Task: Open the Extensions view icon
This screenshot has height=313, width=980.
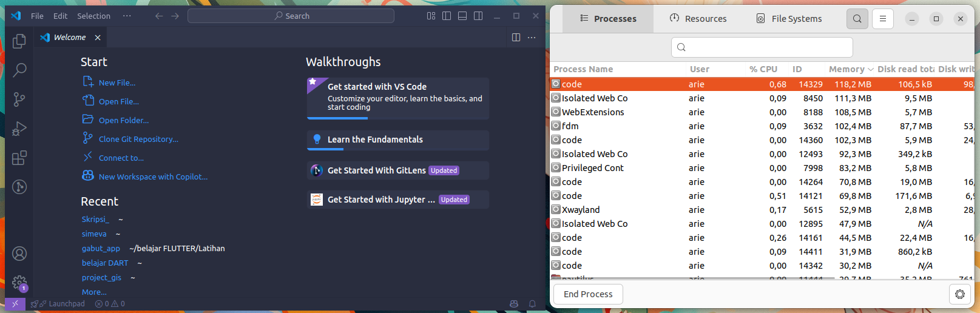Action: 19,158
